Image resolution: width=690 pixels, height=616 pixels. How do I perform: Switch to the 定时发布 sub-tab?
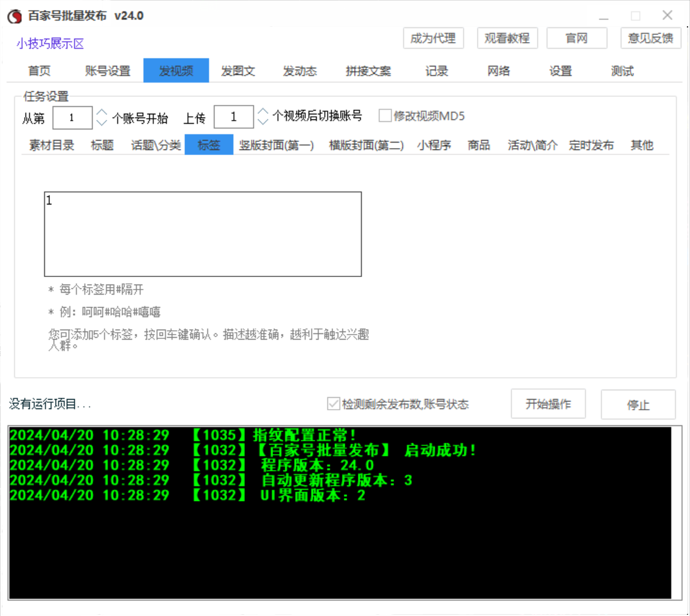[x=591, y=145]
